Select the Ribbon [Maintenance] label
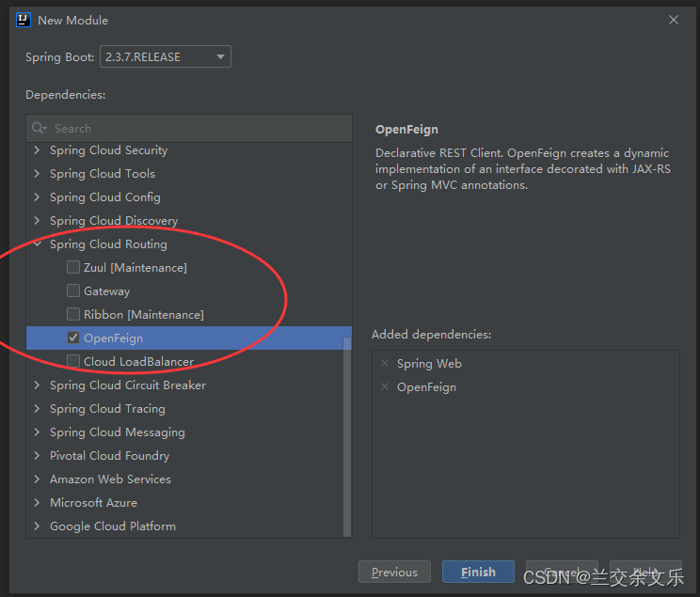 pos(144,315)
